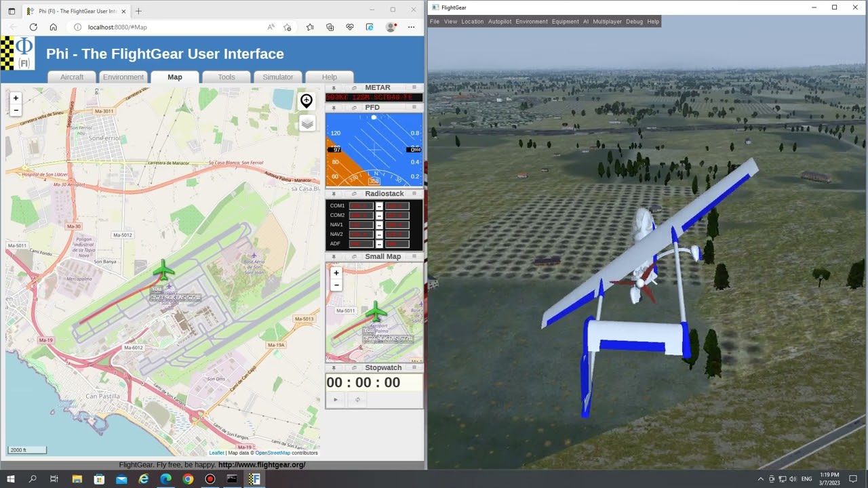This screenshot has width=868, height=488.
Task: Open the OpenStreetMap attribution link
Action: point(273,453)
